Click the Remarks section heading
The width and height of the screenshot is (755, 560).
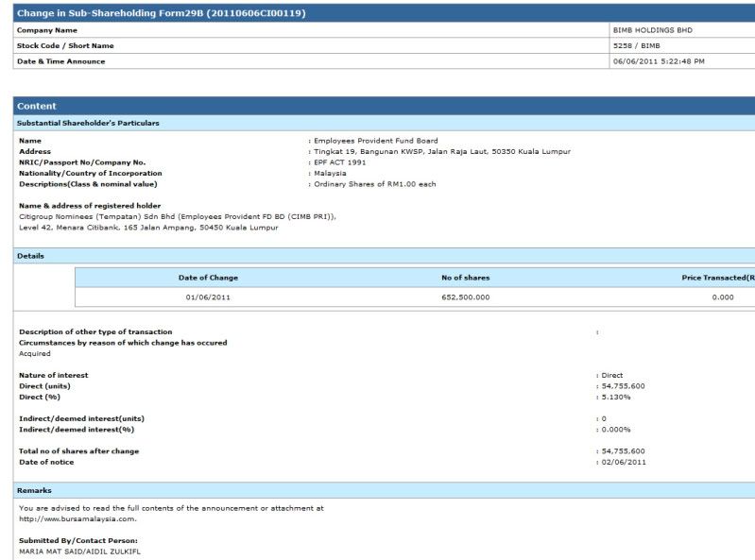click(34, 490)
